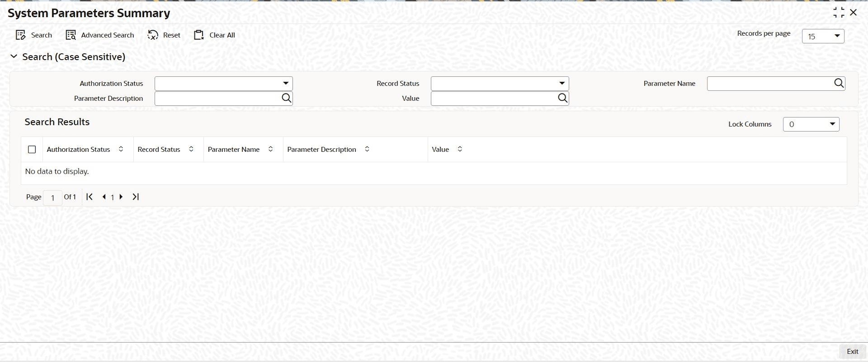Close the System Parameters Summary window
868x362 pixels.
(854, 13)
